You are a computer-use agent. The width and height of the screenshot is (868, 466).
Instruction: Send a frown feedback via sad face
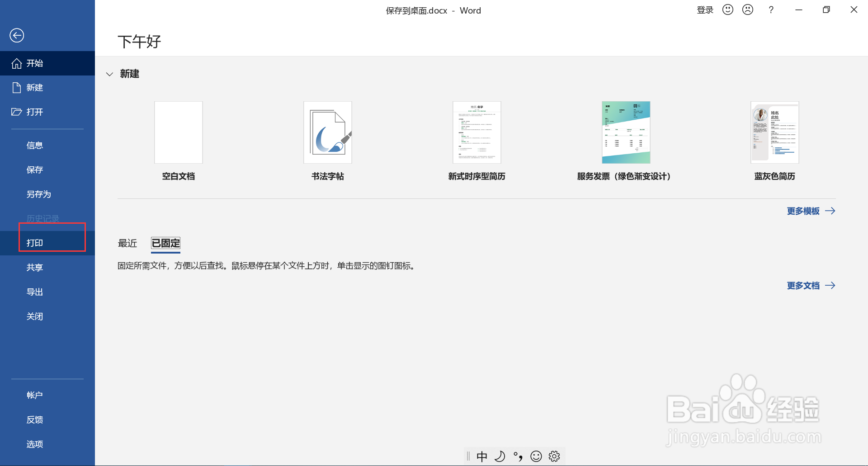pyautogui.click(x=748, y=9)
